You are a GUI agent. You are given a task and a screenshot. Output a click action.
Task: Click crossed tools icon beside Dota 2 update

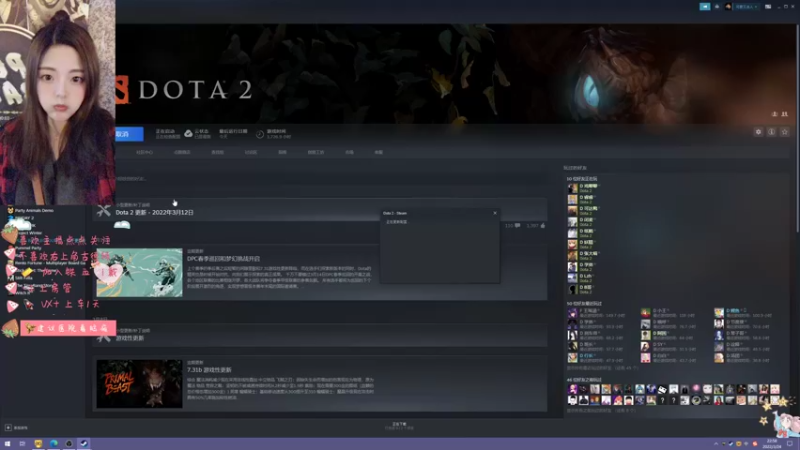tap(104, 210)
